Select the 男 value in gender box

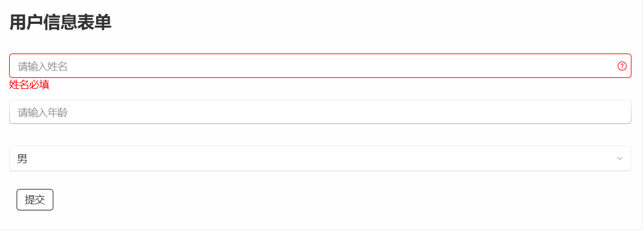click(22, 159)
